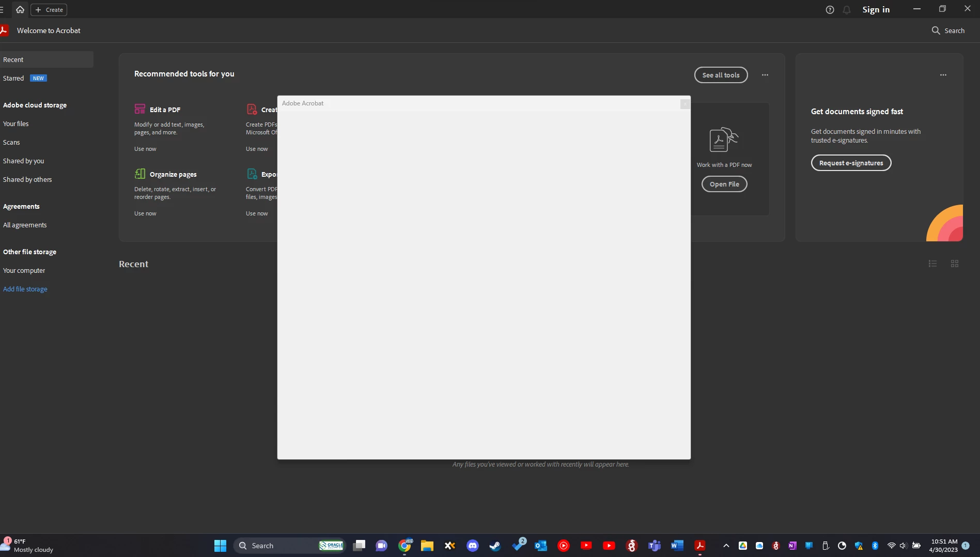
Task: Switch Recent files to grid view
Action: [x=955, y=264]
